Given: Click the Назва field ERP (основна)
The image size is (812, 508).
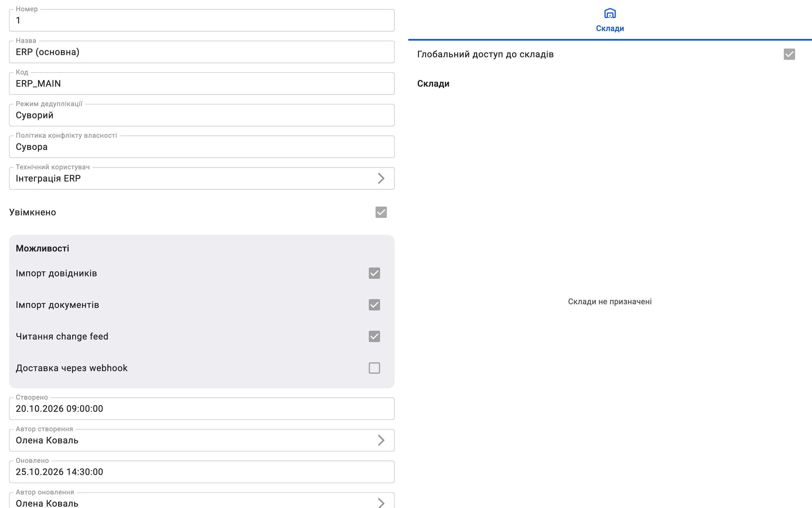Looking at the screenshot, I should tap(202, 52).
